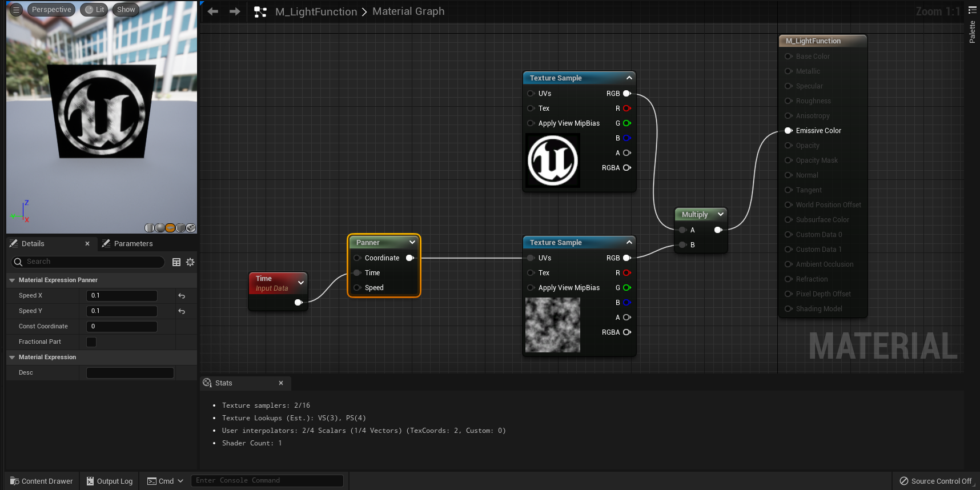The height and width of the screenshot is (490, 980).
Task: Navigate forward in the material graph
Action: (235, 11)
